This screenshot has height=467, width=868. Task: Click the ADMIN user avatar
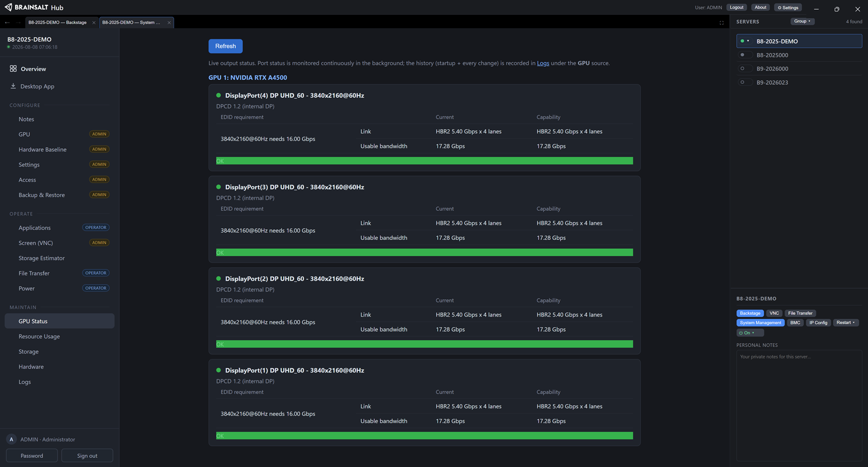click(x=11, y=439)
